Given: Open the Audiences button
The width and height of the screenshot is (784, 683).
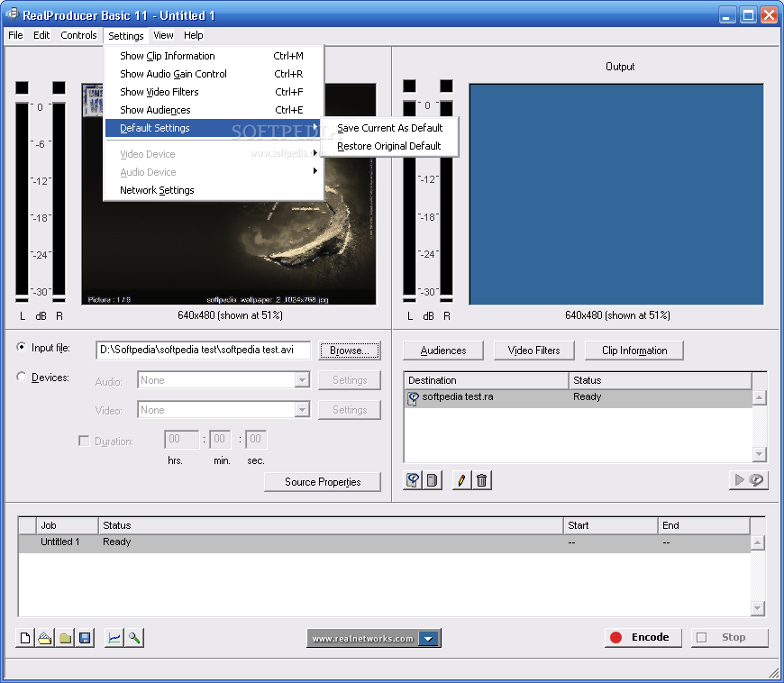Looking at the screenshot, I should (443, 351).
